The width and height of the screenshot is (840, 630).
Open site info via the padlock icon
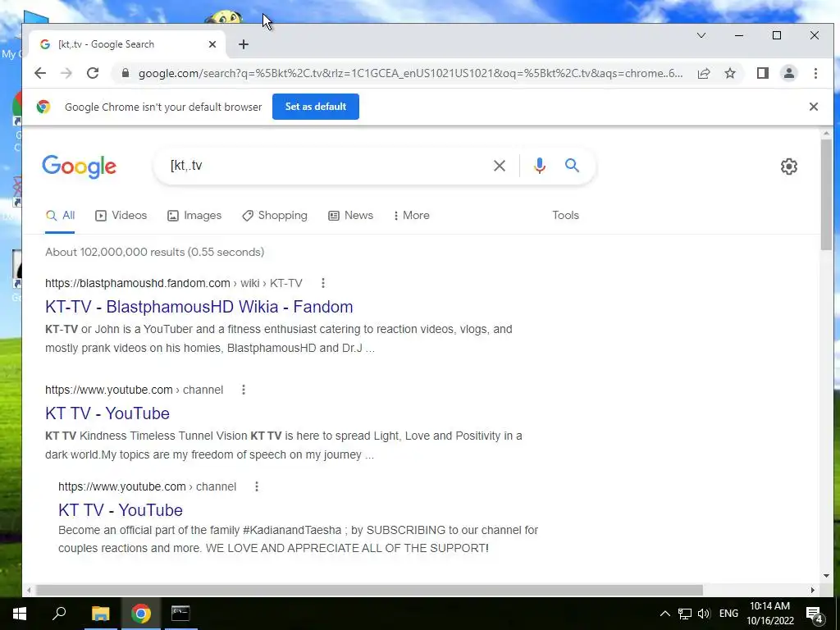point(126,73)
